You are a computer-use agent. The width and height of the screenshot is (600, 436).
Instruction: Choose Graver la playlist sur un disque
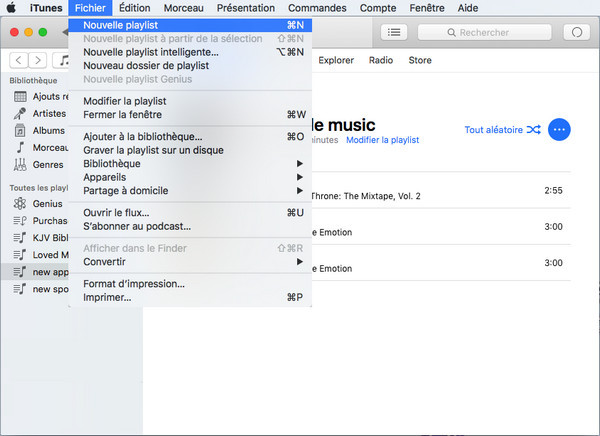click(x=190, y=150)
